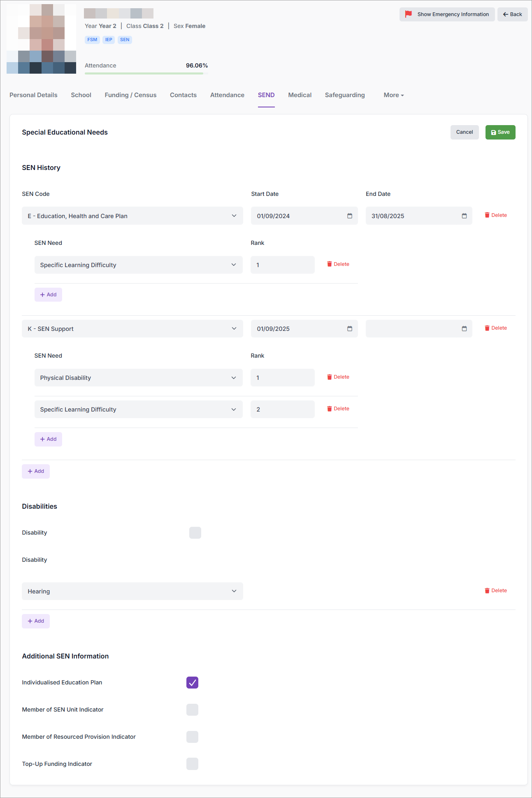This screenshot has width=532, height=798.
Task: Open calendar for SEN Support empty end date
Action: (464, 329)
